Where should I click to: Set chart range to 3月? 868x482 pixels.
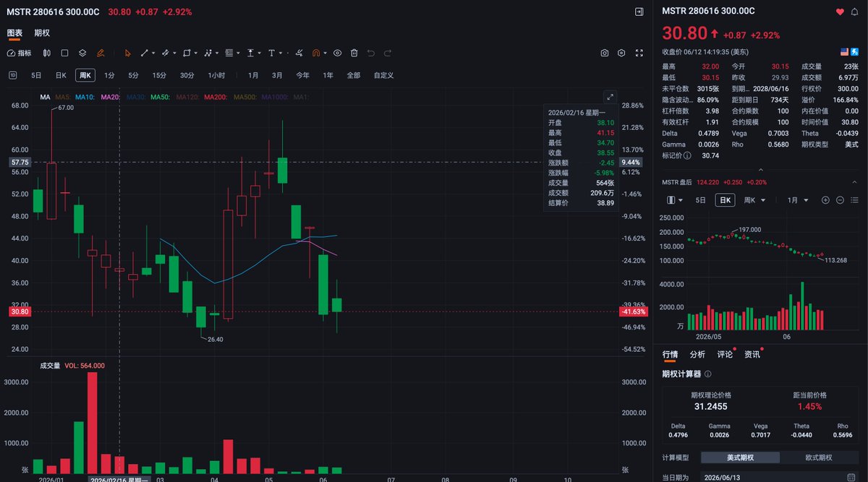tap(277, 75)
